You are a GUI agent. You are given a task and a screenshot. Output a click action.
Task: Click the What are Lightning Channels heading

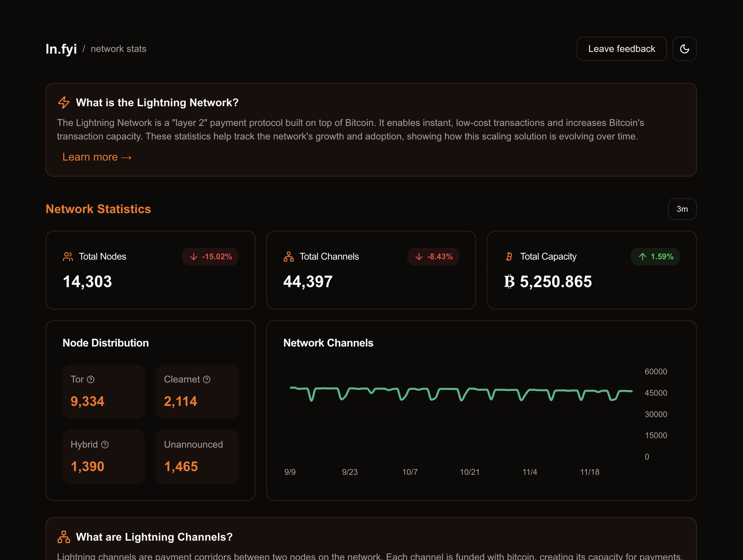pos(154,537)
